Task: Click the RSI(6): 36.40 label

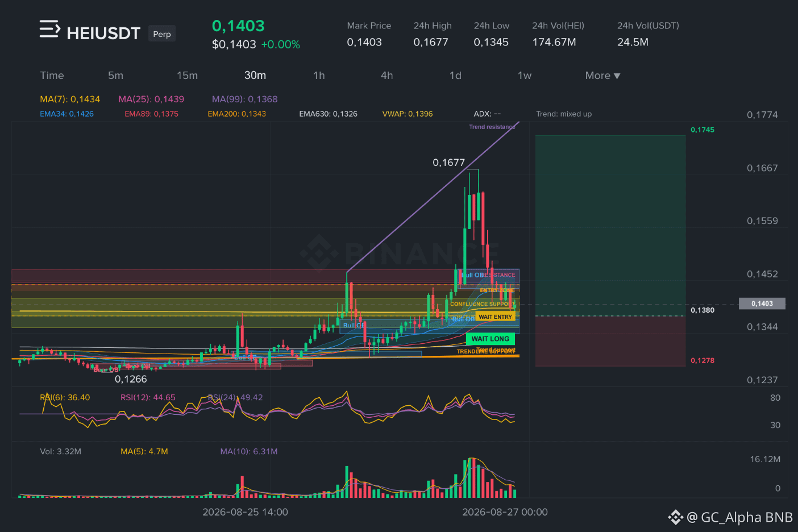Action: (x=65, y=398)
